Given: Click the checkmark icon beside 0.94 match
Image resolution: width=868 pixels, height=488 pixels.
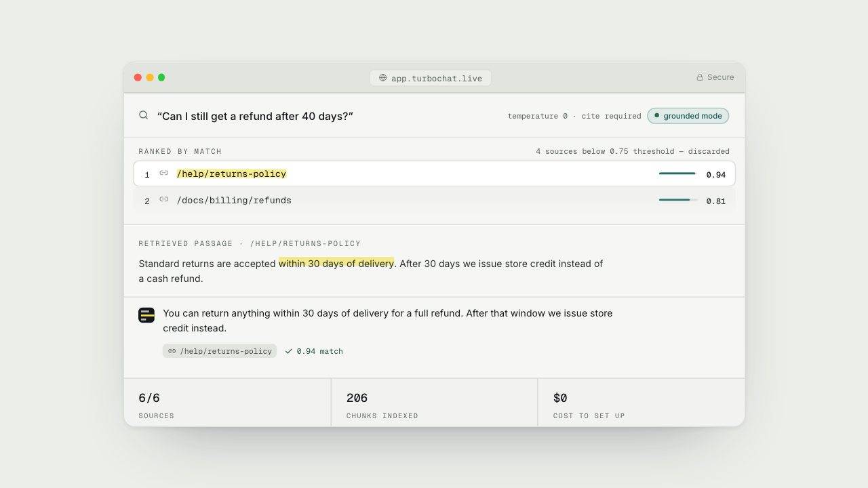Looking at the screenshot, I should [x=289, y=351].
